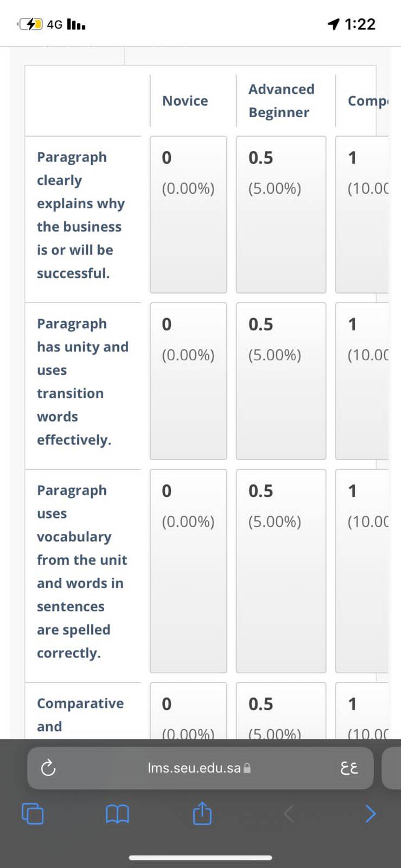Image resolution: width=401 pixels, height=868 pixels.
Task: Select Novice 0 cell for business success row
Action: click(x=188, y=215)
